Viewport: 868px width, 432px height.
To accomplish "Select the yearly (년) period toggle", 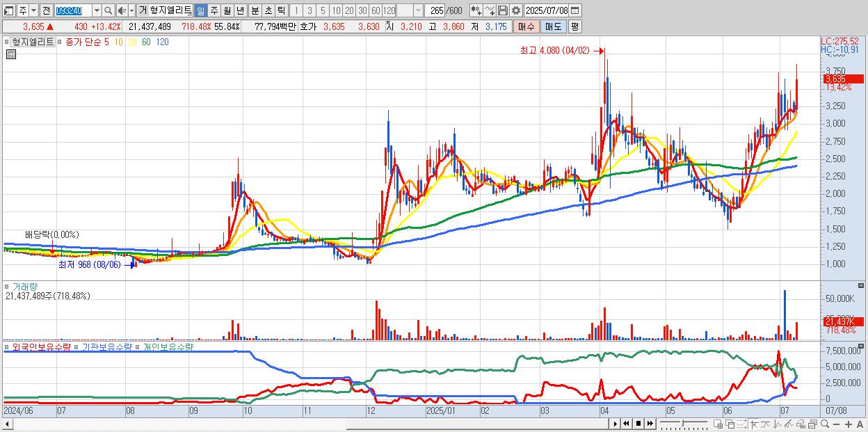I will click(240, 10).
